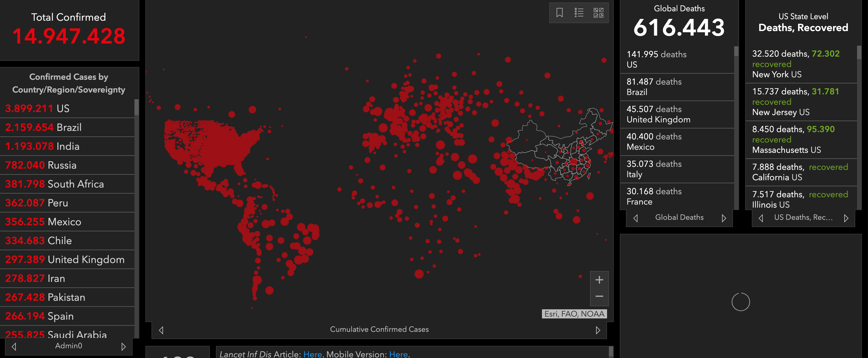Screen dimensions: 868x358
Task: Next panel arrow beside Global Deaths
Action: [x=724, y=218]
